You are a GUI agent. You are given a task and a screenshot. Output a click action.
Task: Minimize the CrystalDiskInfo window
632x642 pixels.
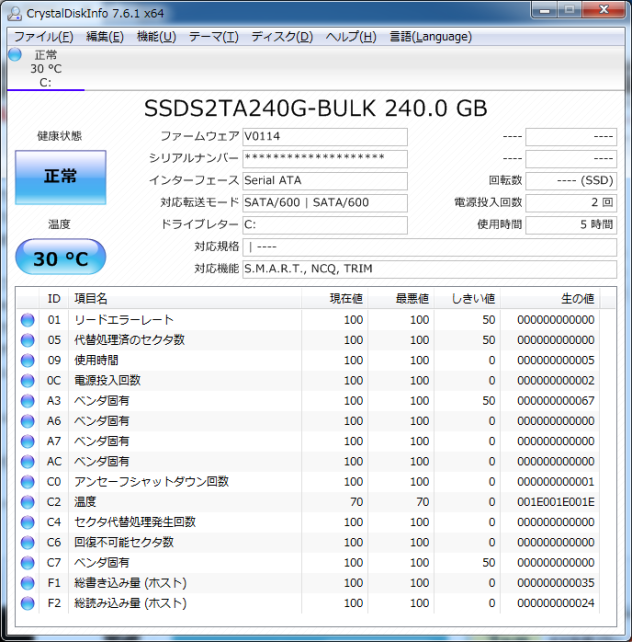click(545, 10)
